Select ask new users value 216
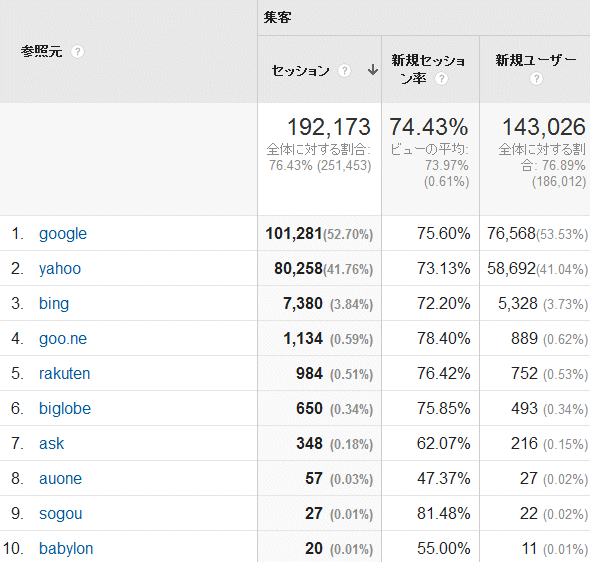The height and width of the screenshot is (562, 590). click(524, 444)
